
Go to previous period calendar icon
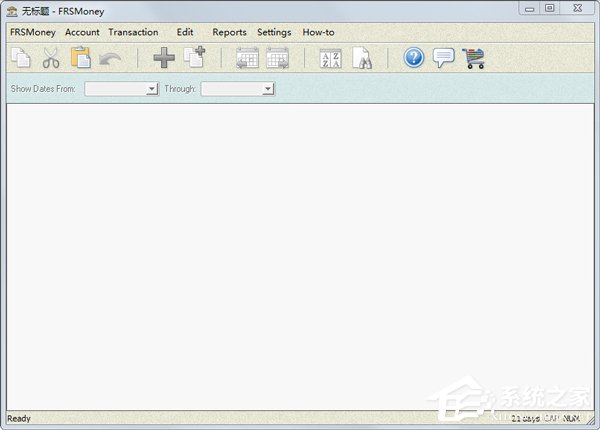coord(247,58)
